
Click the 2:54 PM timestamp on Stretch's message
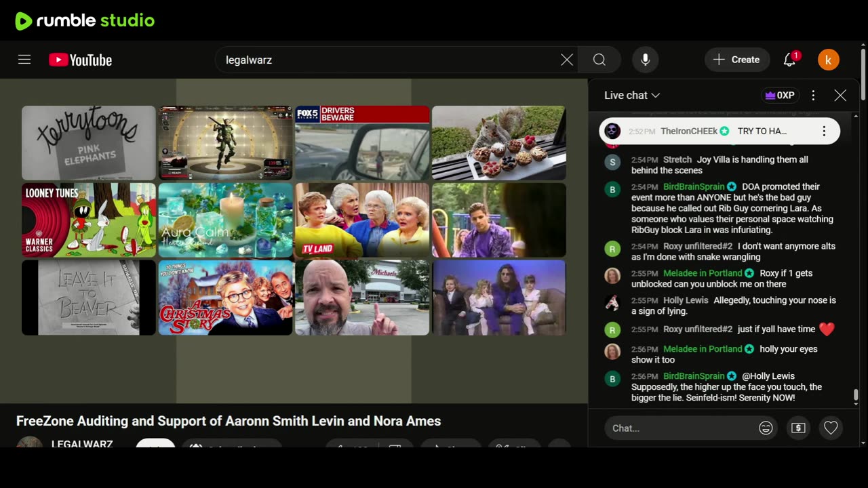[x=644, y=160]
